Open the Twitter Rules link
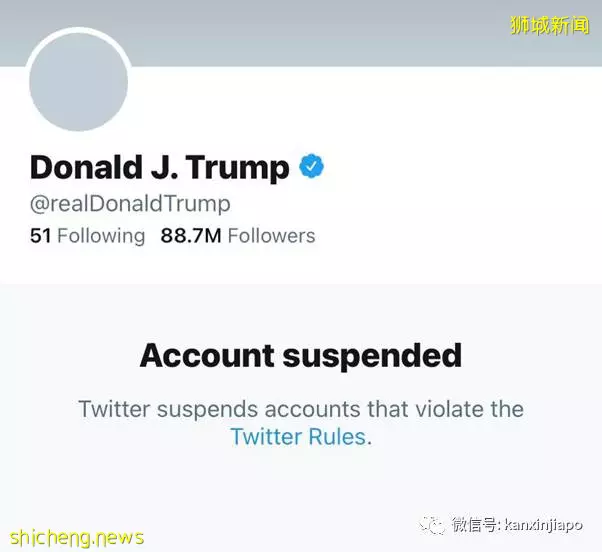 (298, 436)
